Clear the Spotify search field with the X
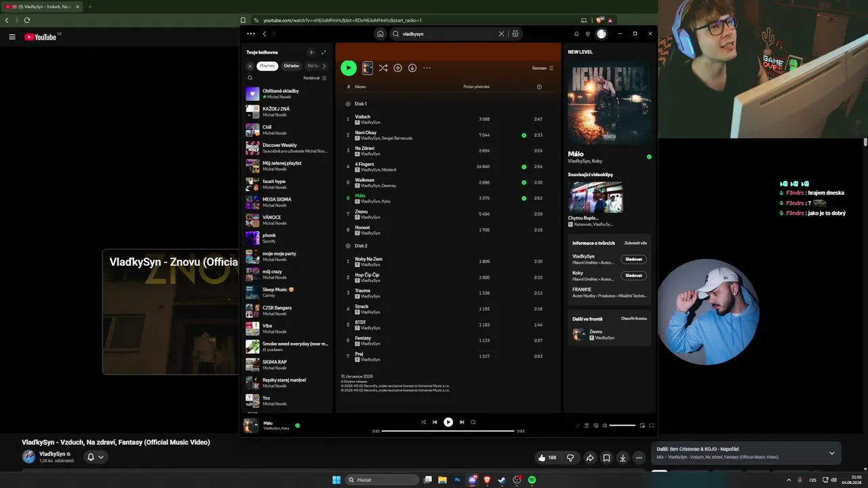The height and width of the screenshot is (488, 868). tap(501, 34)
